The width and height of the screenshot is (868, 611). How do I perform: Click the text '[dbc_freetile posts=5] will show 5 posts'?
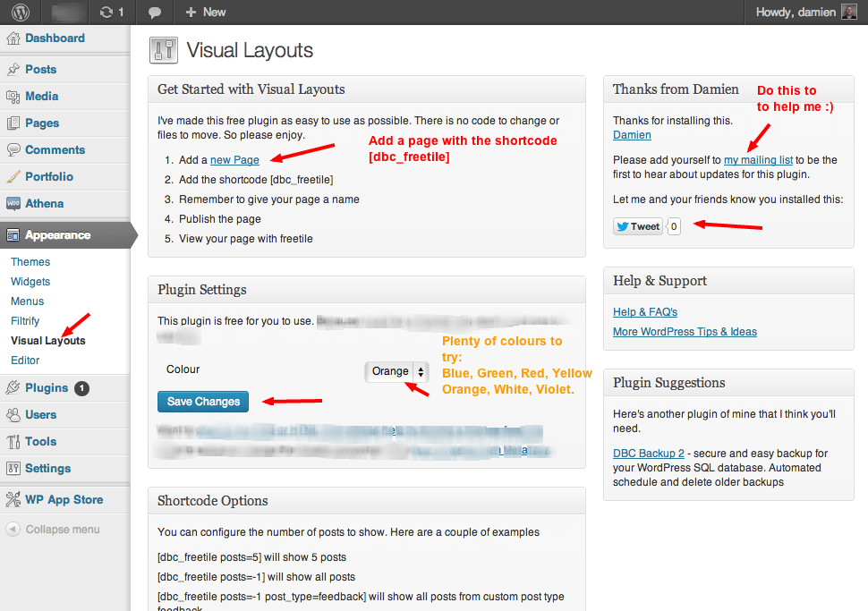pyautogui.click(x=251, y=557)
